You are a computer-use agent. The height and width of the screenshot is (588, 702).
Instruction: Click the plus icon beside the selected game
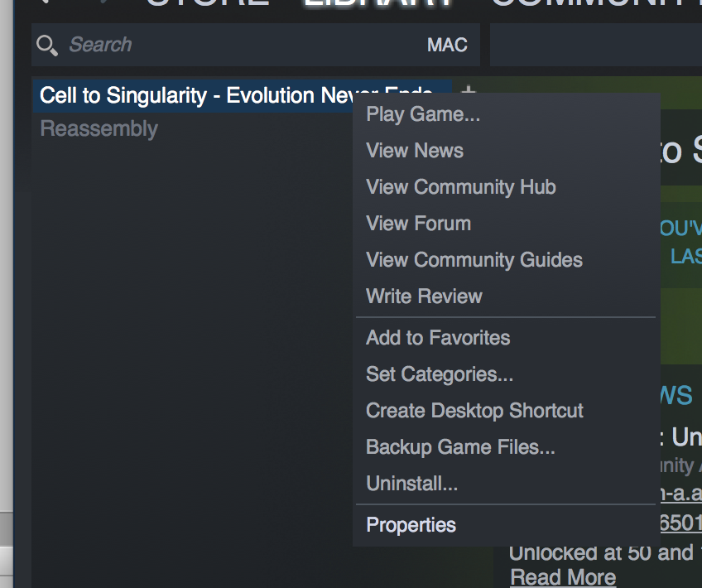tap(468, 92)
